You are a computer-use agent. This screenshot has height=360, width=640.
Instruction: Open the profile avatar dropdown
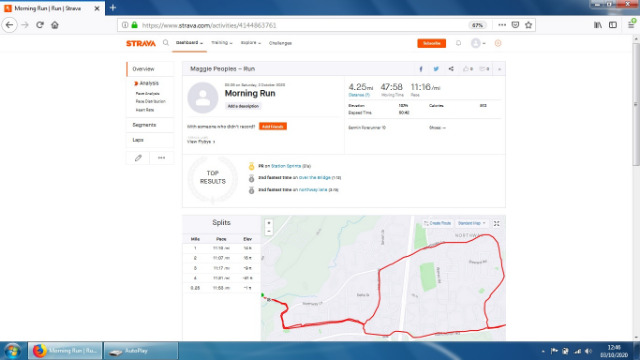pos(478,43)
